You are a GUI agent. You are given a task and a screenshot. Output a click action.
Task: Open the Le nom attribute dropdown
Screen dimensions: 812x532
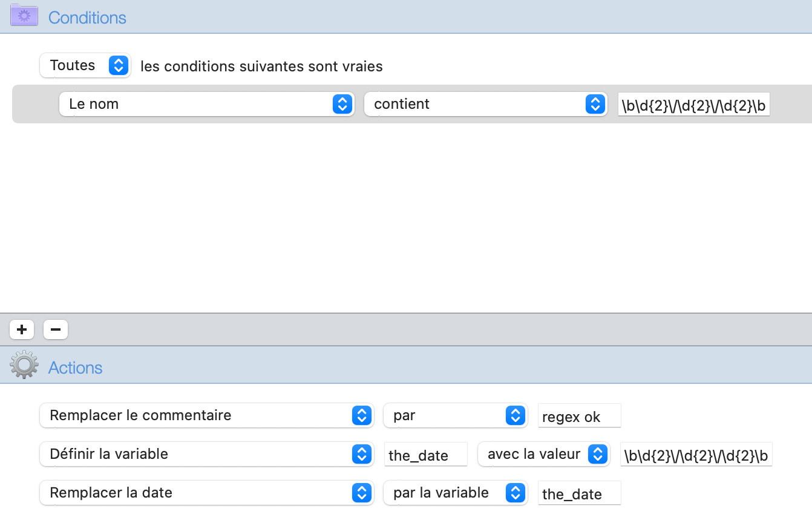click(206, 104)
